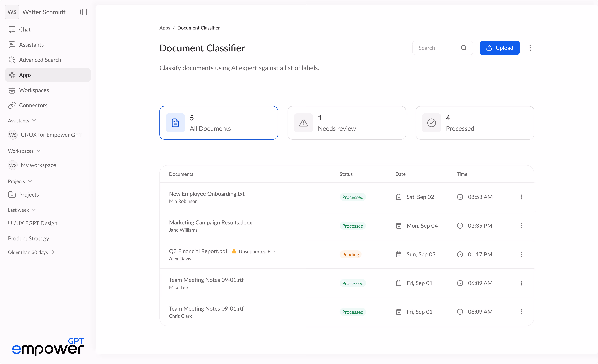
Task: Click the Unsupported File warning icon
Action: 234,251
